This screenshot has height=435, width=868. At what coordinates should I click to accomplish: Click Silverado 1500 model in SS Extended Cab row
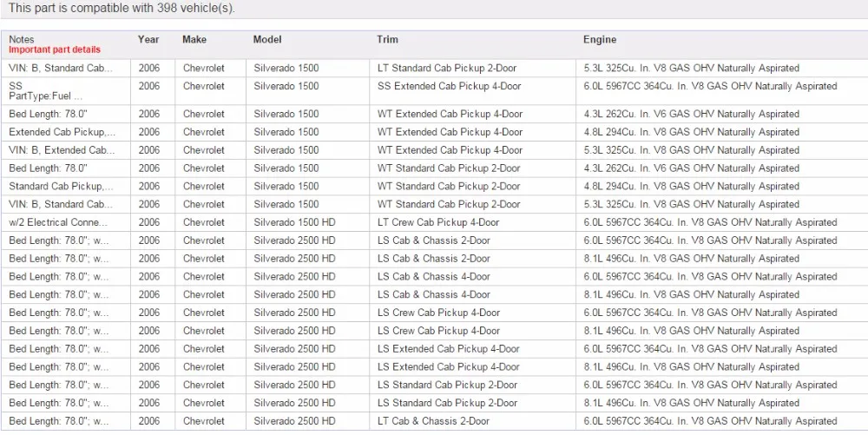tap(286, 86)
